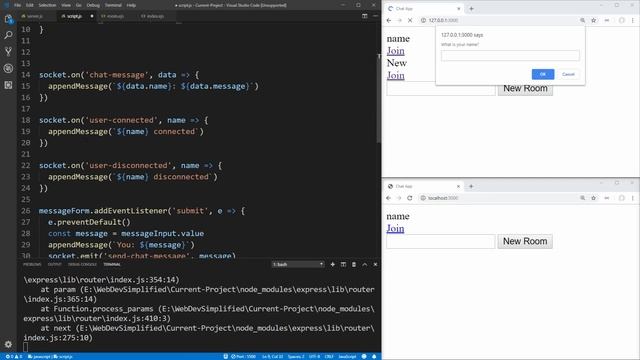
Task: Click the Join link in bottom browser
Action: [x=395, y=229]
